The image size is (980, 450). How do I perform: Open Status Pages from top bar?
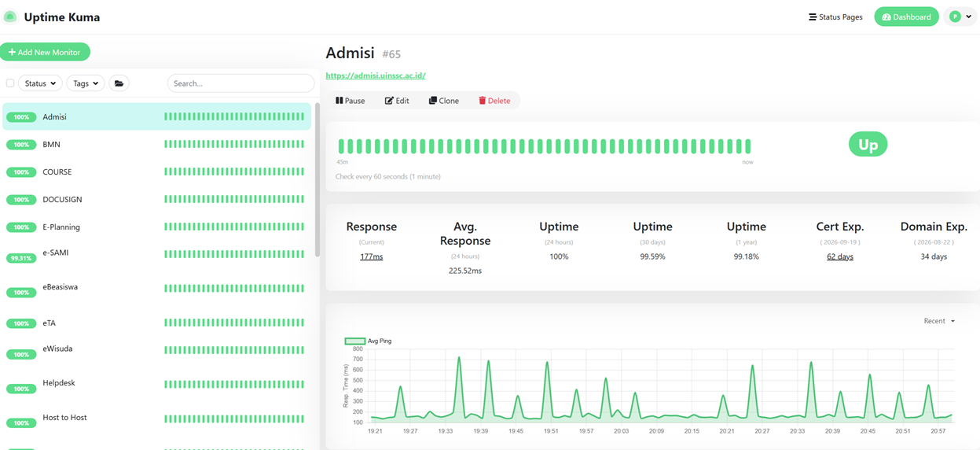pyautogui.click(x=835, y=17)
